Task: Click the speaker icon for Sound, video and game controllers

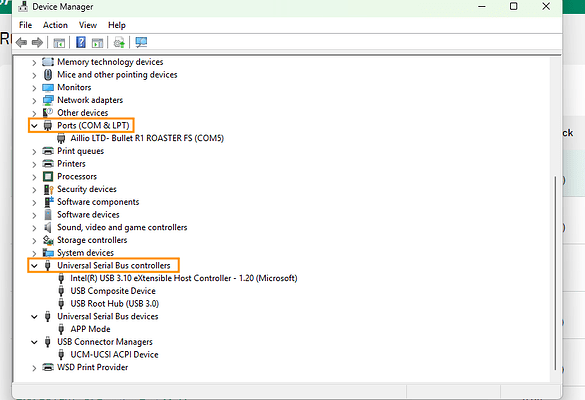Action: pyautogui.click(x=48, y=227)
